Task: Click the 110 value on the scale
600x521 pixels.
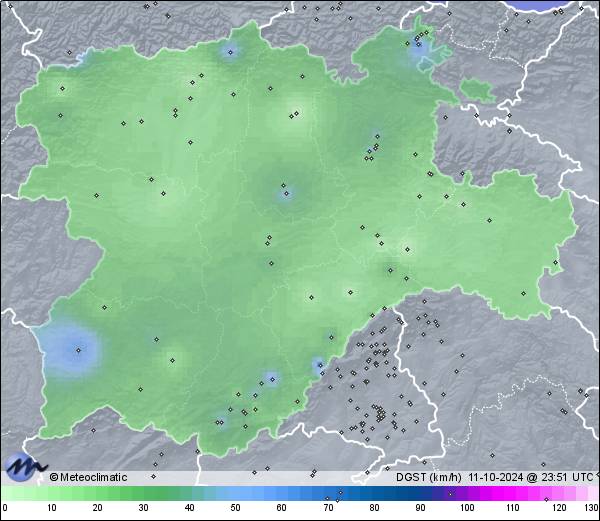Action: tap(513, 508)
